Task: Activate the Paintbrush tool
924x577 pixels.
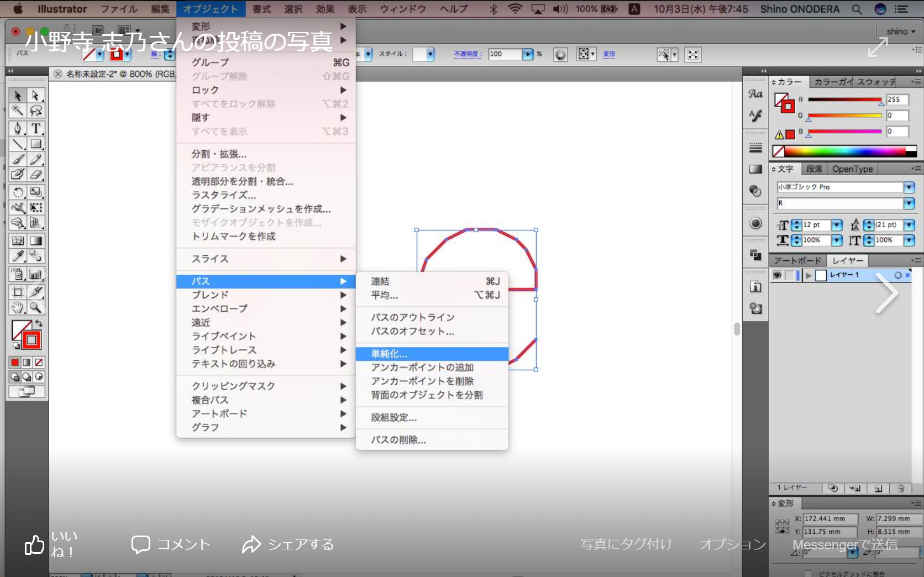Action: 18,159
